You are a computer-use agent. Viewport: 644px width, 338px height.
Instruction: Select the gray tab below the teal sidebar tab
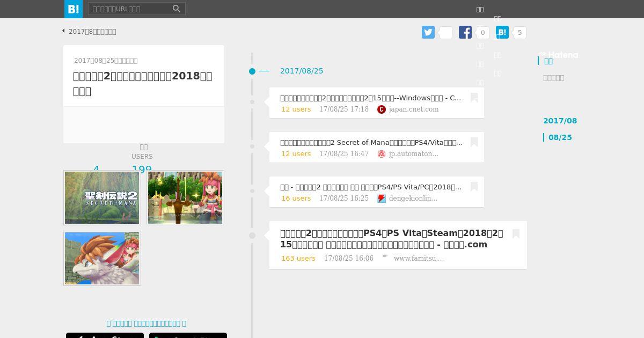point(553,78)
